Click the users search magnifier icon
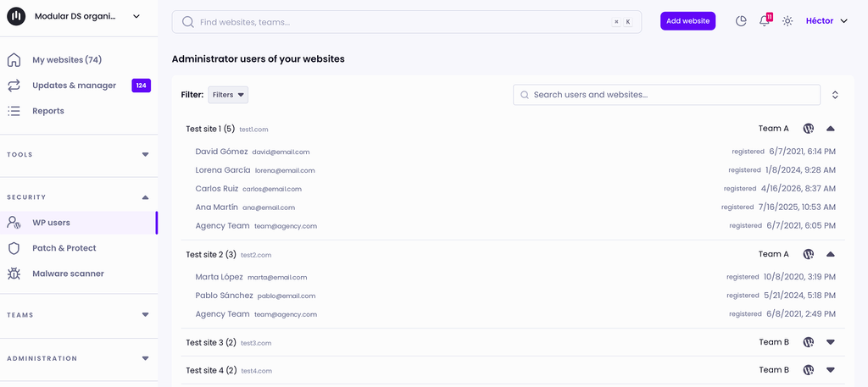The height and width of the screenshot is (387, 868). click(x=525, y=95)
